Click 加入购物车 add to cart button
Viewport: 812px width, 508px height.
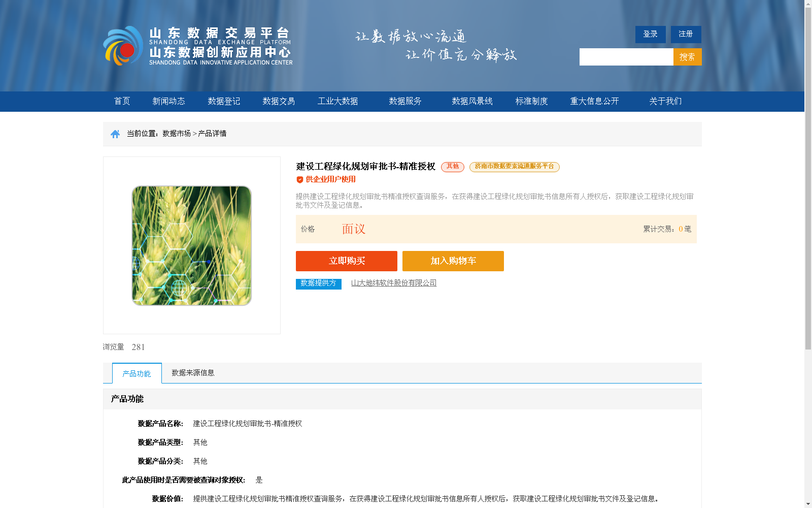(x=453, y=261)
